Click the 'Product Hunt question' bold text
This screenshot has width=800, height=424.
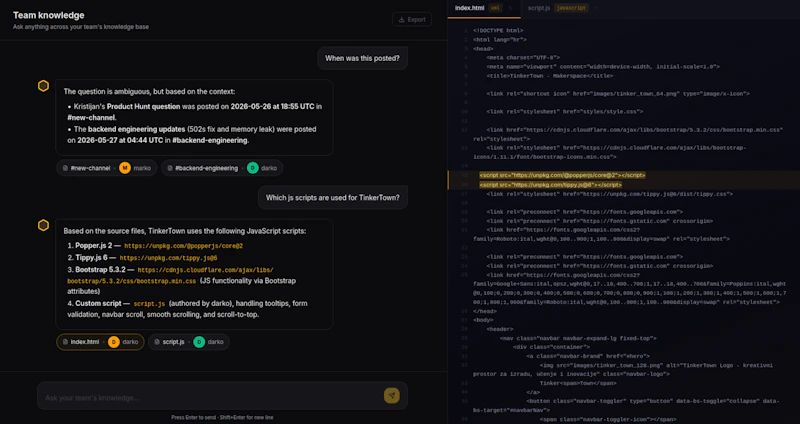point(143,107)
